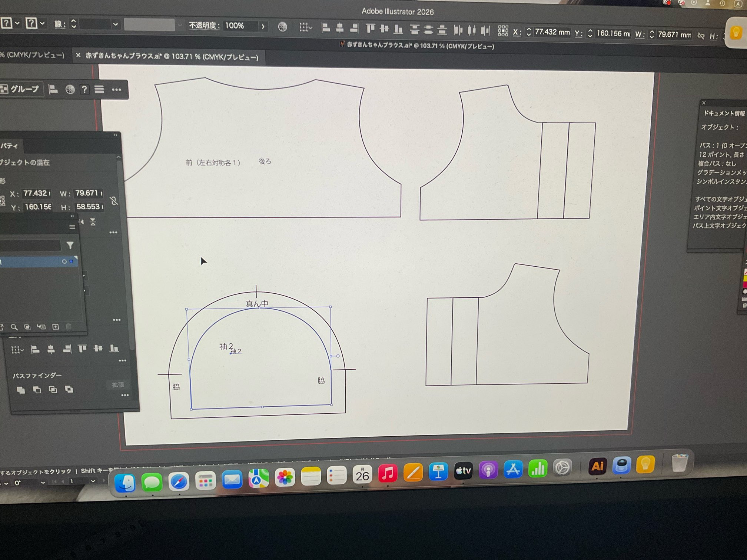Toggle constrain width and height proportions link

click(114, 201)
